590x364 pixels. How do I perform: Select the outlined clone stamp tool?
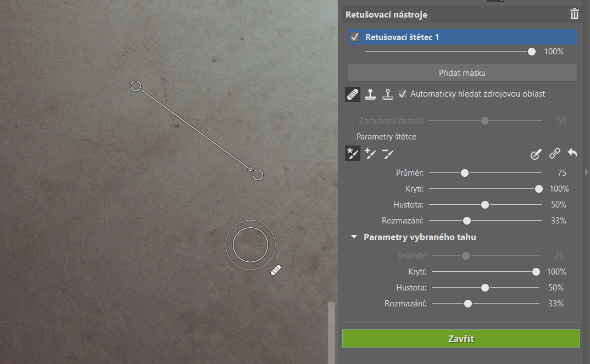tap(388, 94)
